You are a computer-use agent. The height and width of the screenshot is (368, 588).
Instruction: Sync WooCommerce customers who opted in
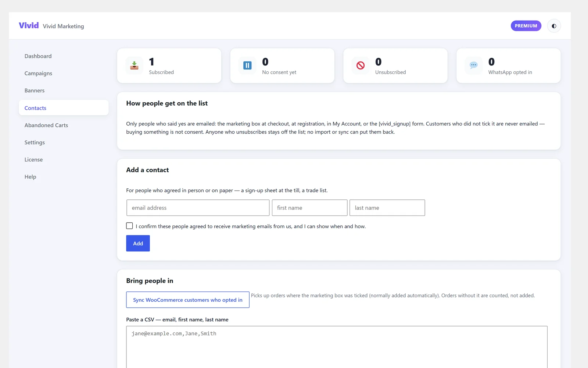(x=188, y=300)
